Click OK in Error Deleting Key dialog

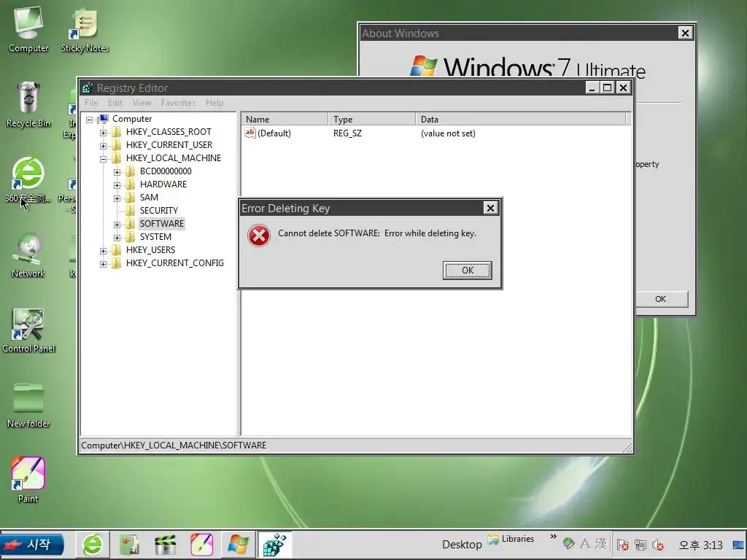(468, 270)
